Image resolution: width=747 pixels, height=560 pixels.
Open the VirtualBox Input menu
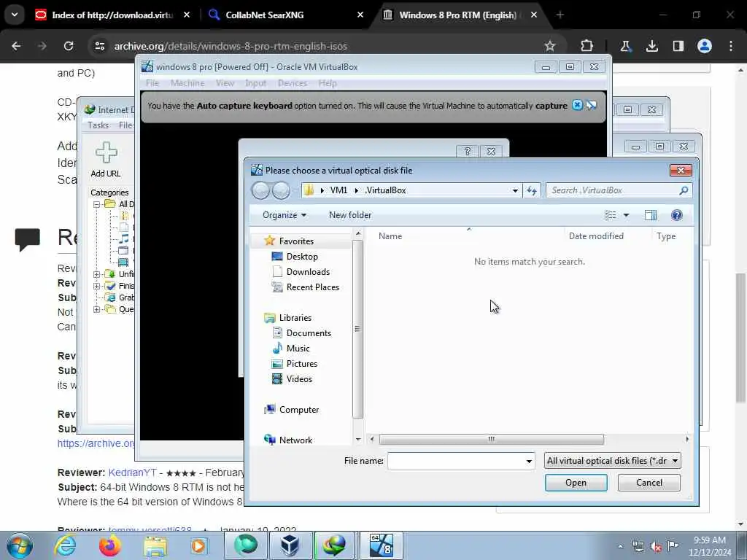click(x=255, y=83)
